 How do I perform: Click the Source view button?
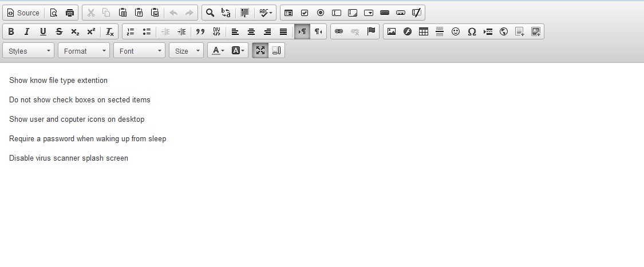(23, 13)
